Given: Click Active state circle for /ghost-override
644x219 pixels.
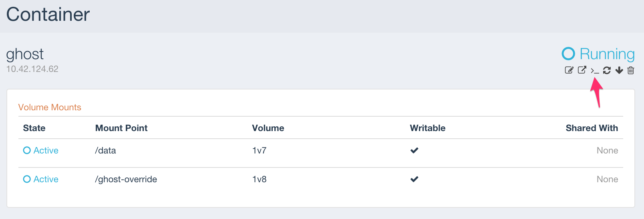Looking at the screenshot, I should tap(27, 179).
